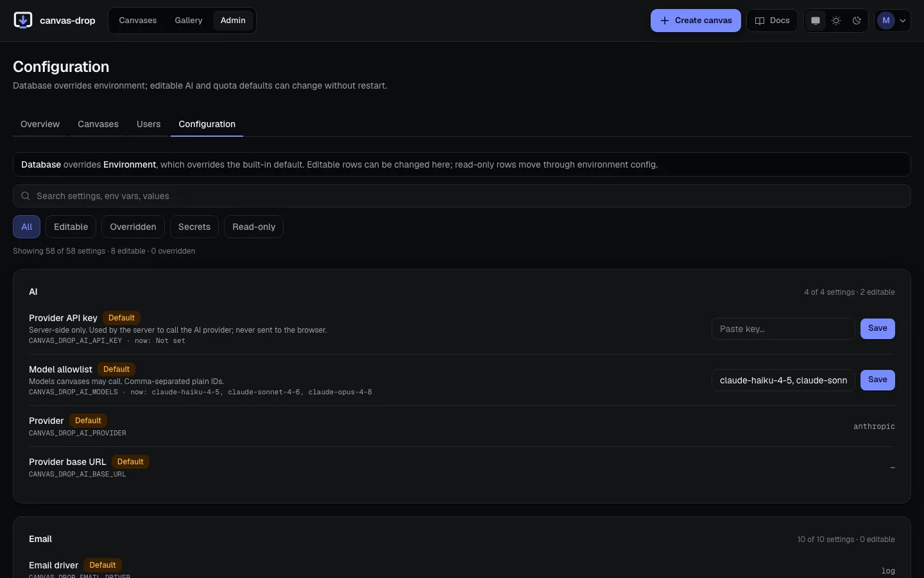Click the plus icon in Create canvas
Viewport: 924px width, 578px height.
pos(665,21)
